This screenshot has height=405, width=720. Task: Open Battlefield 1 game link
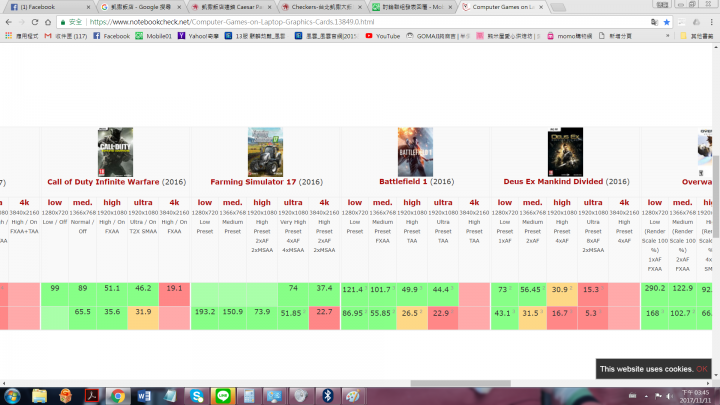tap(403, 182)
